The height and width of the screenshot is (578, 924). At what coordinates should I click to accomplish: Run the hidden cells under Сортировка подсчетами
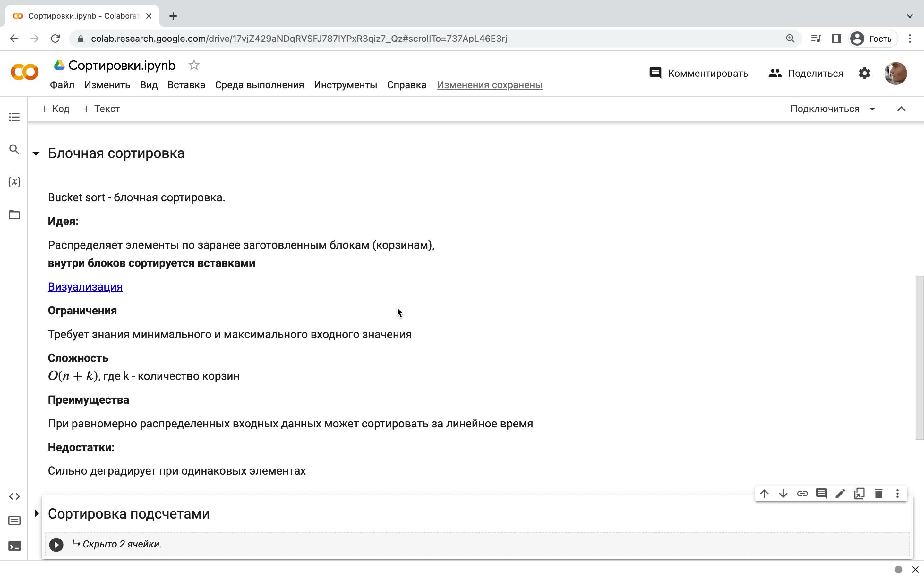(x=56, y=545)
